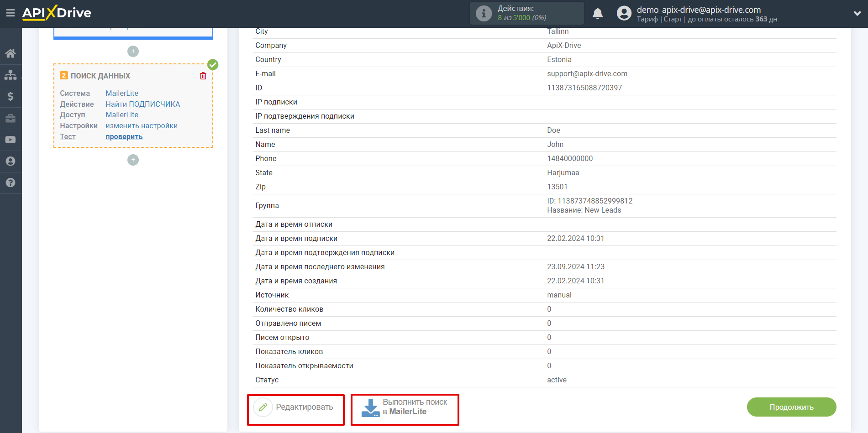Open the user profile sidebar icon
This screenshot has width=868, height=433.
click(11, 161)
